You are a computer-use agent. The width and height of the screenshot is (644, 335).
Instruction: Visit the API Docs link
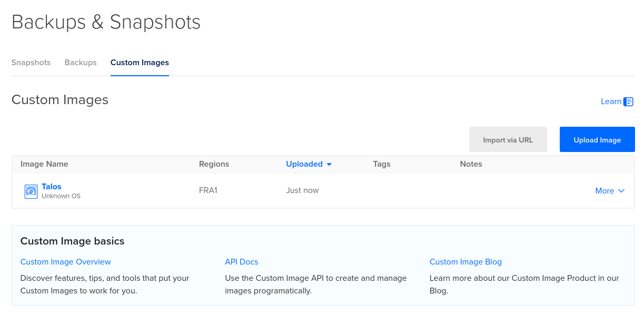(x=241, y=262)
